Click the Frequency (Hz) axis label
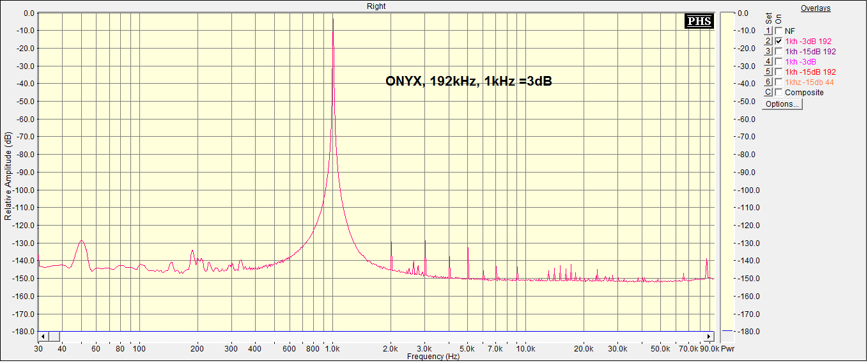 433,356
